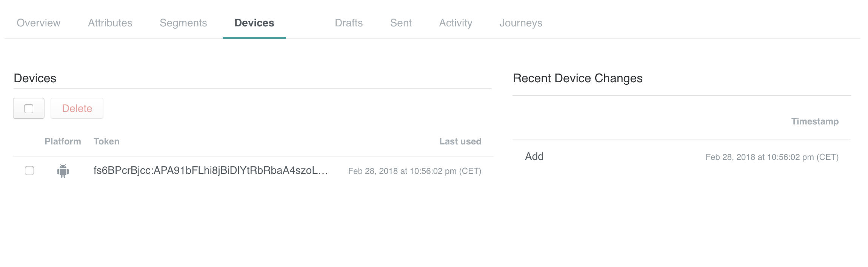The width and height of the screenshot is (868, 267).
Task: Go to the Segments tab
Action: (183, 23)
